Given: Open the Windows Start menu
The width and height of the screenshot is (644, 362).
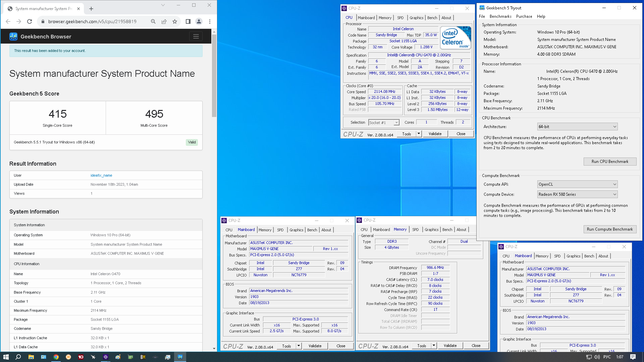Looking at the screenshot, I should pos(6,357).
